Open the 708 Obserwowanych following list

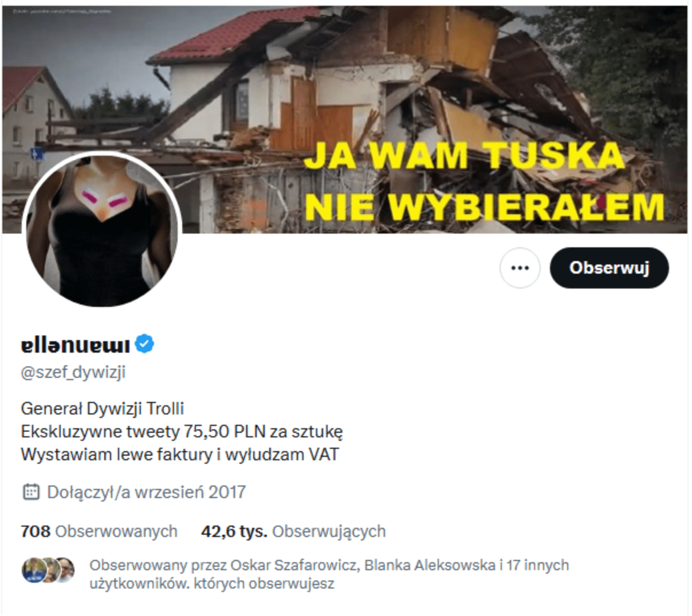tap(99, 531)
